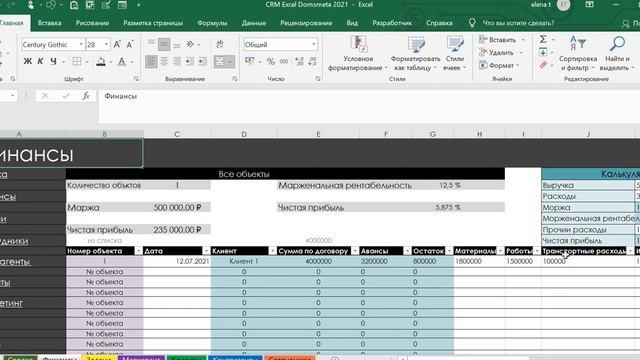Open Сортировка и фильтр menu
Image resolution: width=640 pixels, height=360 pixels.
[x=578, y=54]
